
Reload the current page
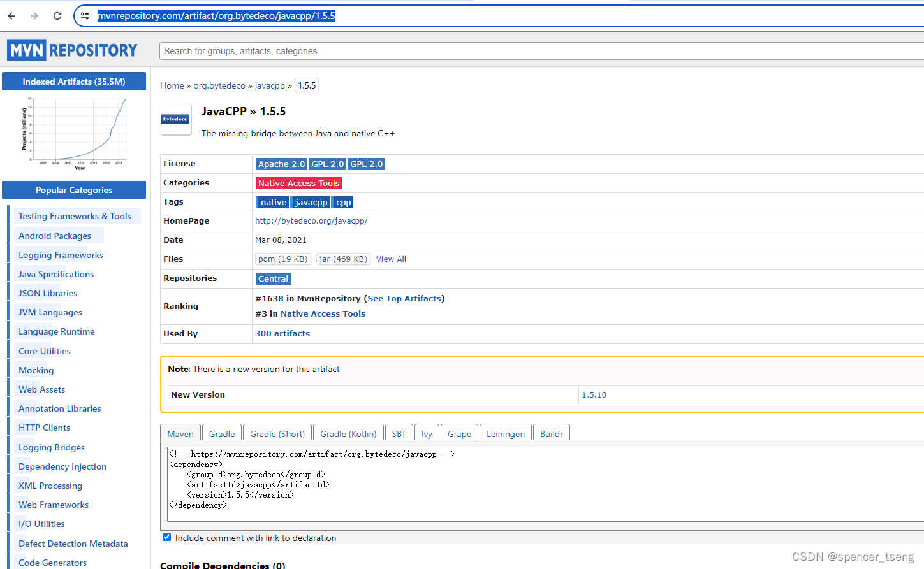[57, 15]
